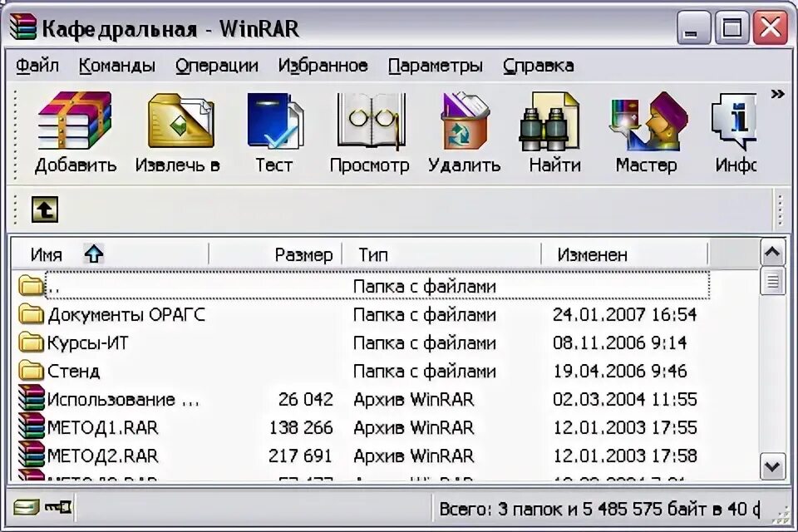Click date '12.01.2003 17:55'

pos(624,427)
